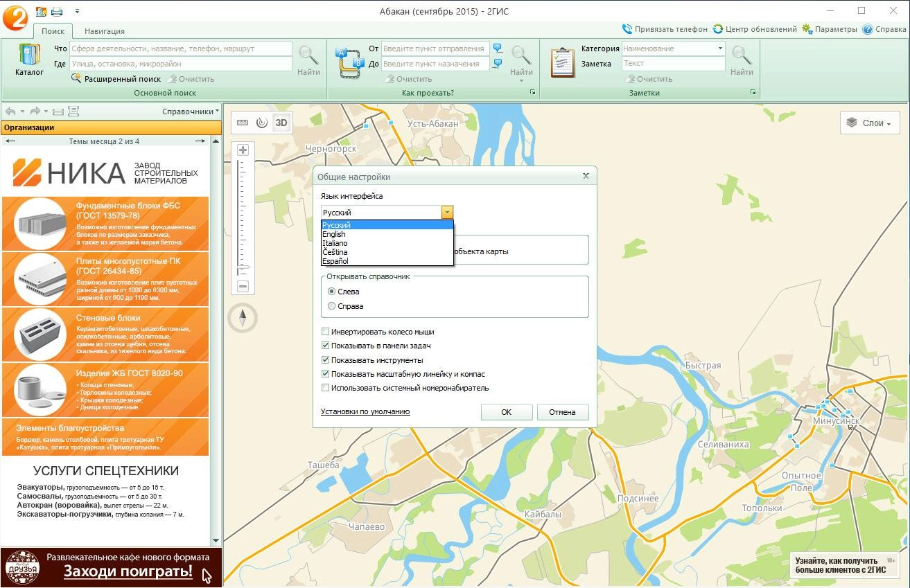Switch to the Навигация ribbon tab
The height and width of the screenshot is (588, 910).
(105, 31)
